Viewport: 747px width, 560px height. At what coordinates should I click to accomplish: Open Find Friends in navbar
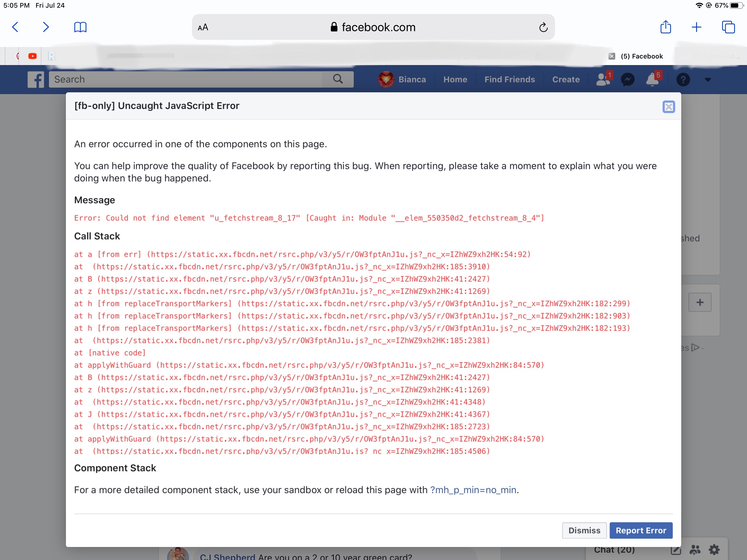(509, 80)
